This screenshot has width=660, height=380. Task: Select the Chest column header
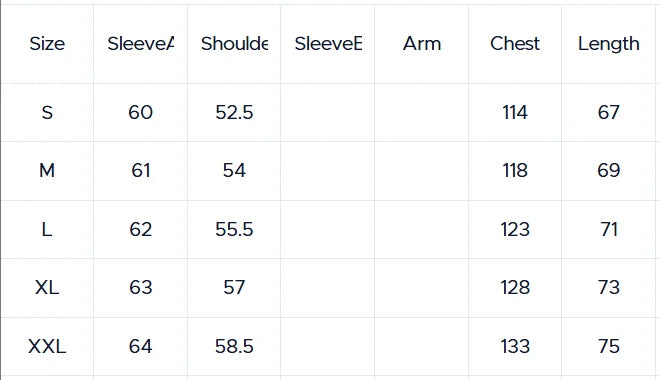515,44
